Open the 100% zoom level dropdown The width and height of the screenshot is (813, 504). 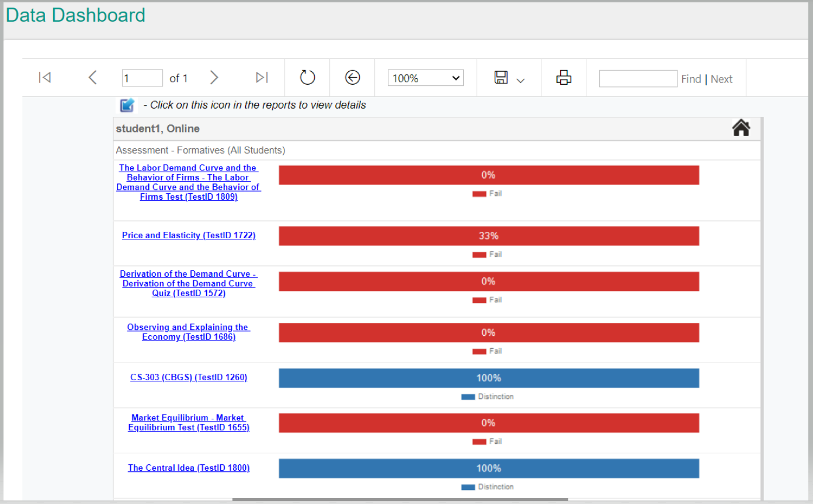click(x=425, y=78)
